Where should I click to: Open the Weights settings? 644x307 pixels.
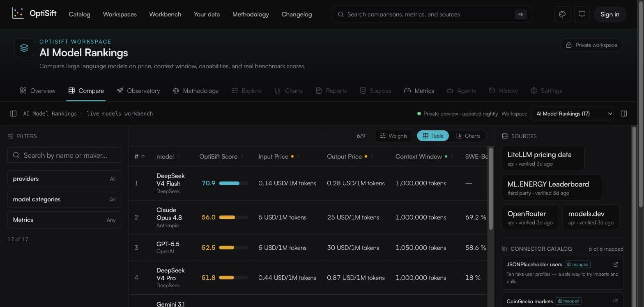pos(393,136)
